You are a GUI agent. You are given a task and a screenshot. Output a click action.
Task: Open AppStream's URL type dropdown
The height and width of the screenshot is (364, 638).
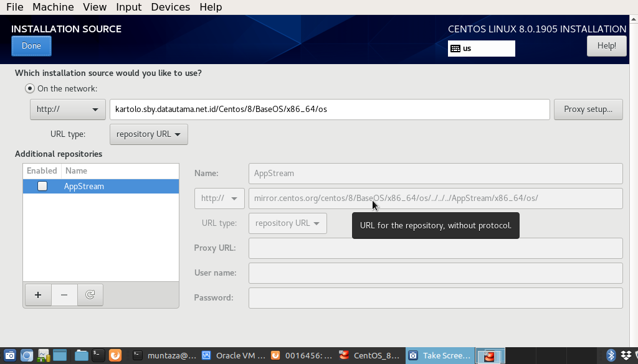point(287,223)
